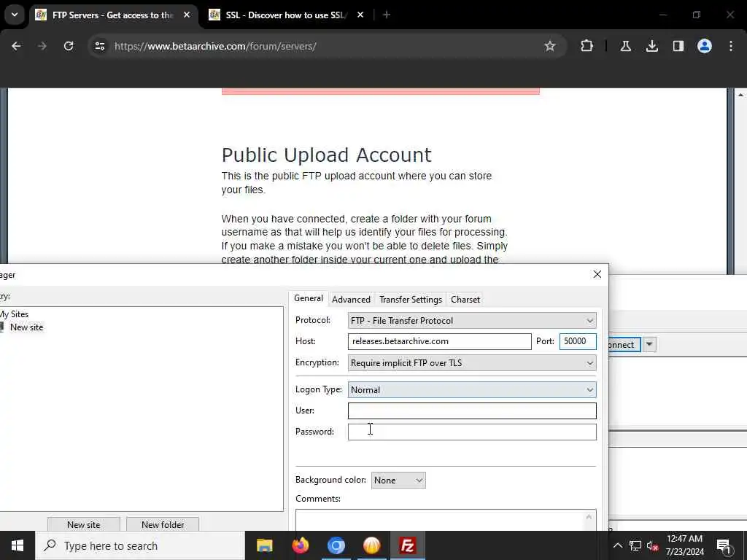Image resolution: width=747 pixels, height=560 pixels.
Task: Open site information icon in address bar
Action: pos(99,46)
